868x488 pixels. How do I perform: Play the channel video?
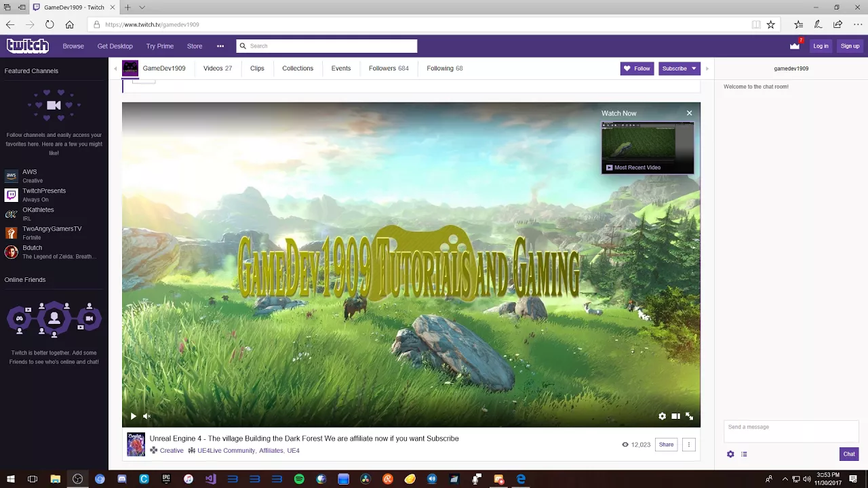(x=134, y=416)
